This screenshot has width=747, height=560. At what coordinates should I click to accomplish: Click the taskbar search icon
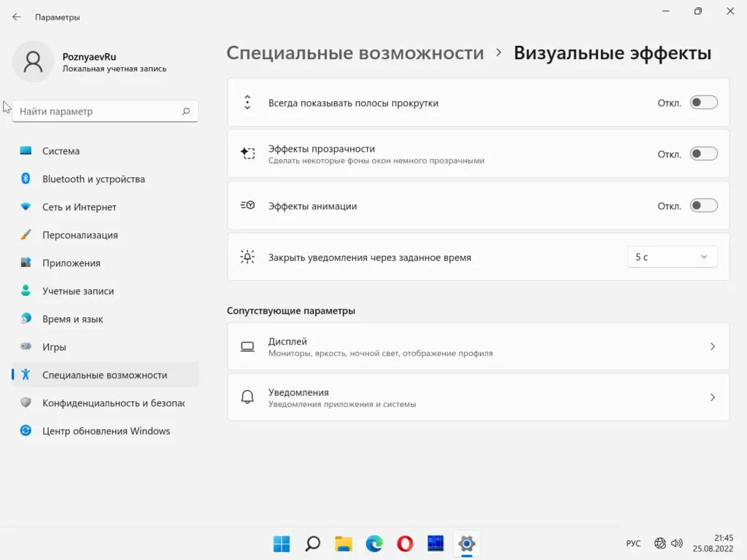tap(312, 543)
